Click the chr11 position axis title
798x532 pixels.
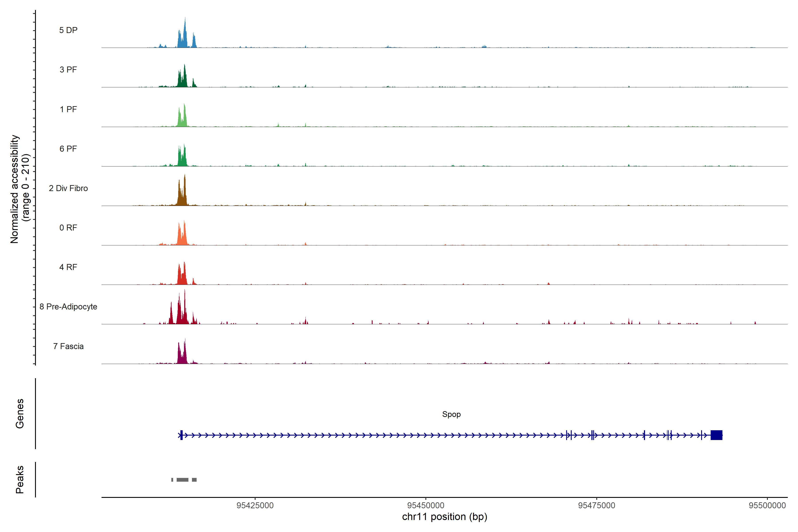click(444, 517)
